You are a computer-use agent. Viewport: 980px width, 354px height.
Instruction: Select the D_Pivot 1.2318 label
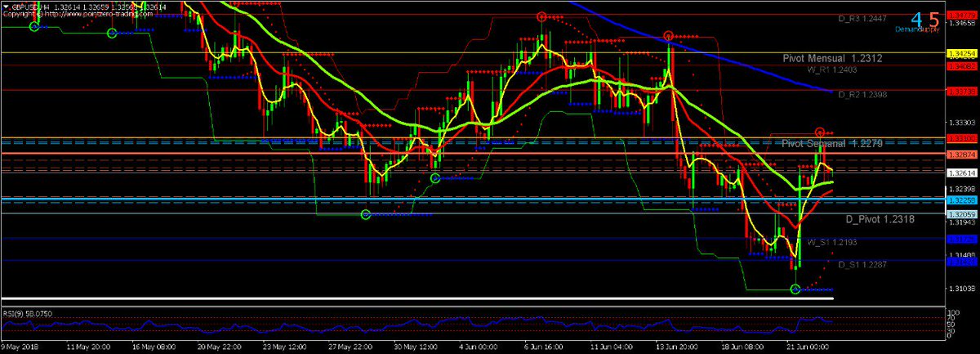tap(879, 219)
